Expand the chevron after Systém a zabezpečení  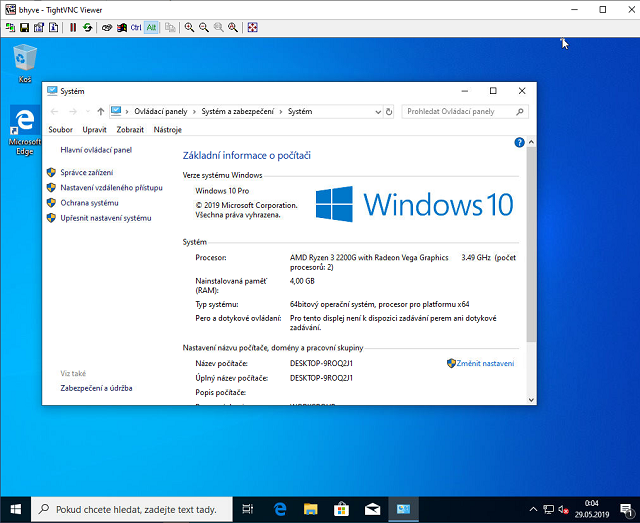coord(281,111)
